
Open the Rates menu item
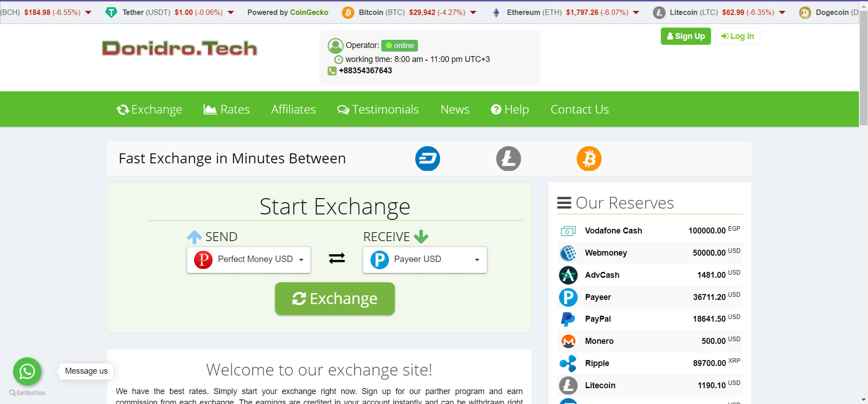click(227, 109)
